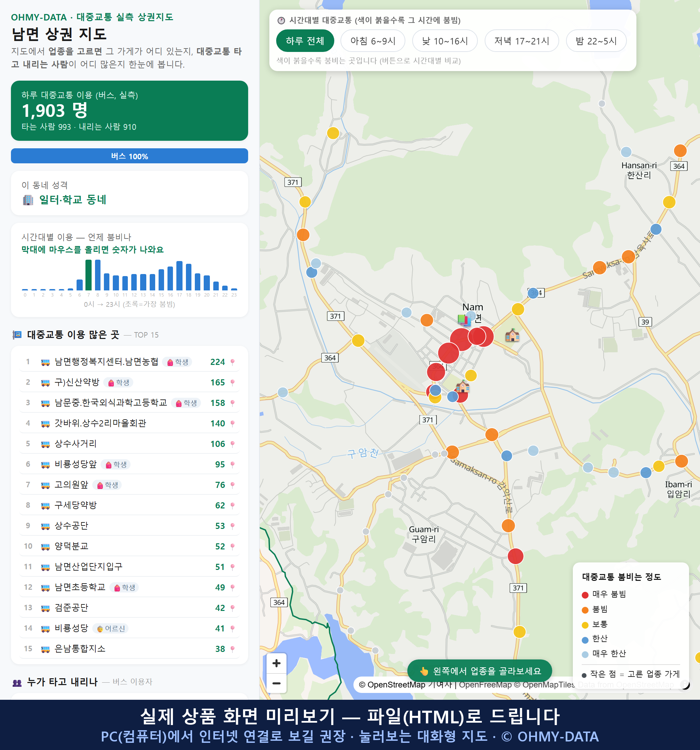Click the 버스 100% share bar
The width and height of the screenshot is (700, 750).
[130, 156]
